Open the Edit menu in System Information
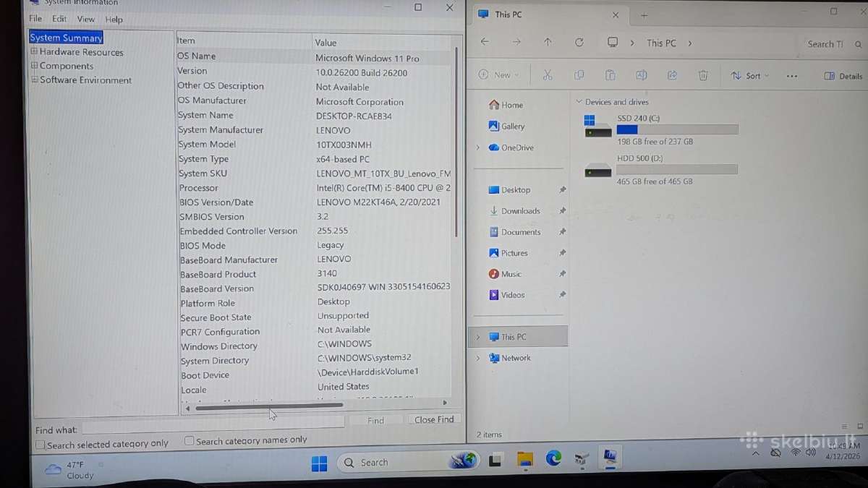Screen dimensions: 868x488 tap(59, 19)
